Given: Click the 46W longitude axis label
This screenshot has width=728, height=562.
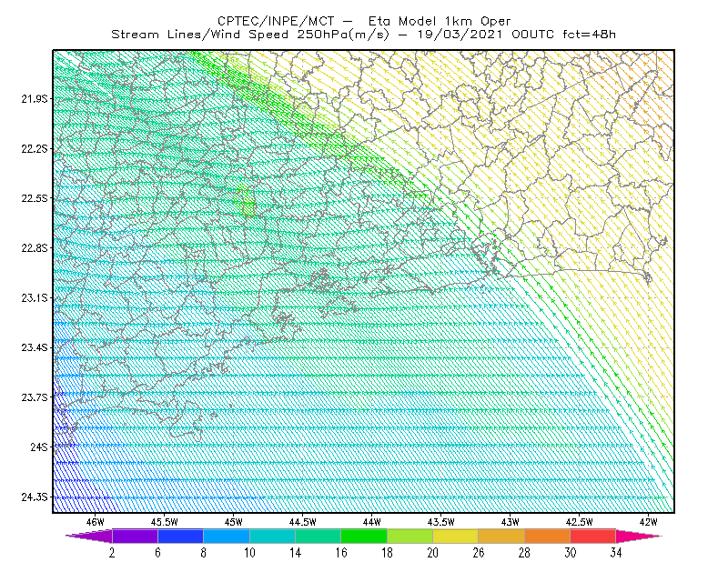Looking at the screenshot, I should (x=96, y=522).
